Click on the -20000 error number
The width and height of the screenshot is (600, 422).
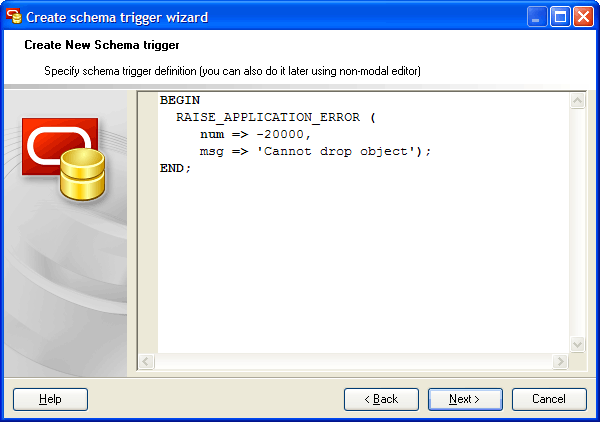pos(280,134)
